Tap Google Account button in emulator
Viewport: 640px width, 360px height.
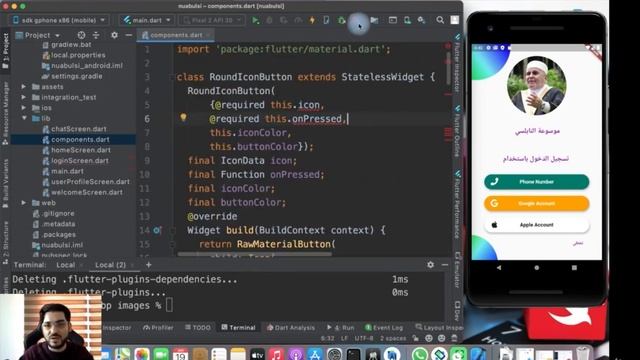pyautogui.click(x=536, y=203)
